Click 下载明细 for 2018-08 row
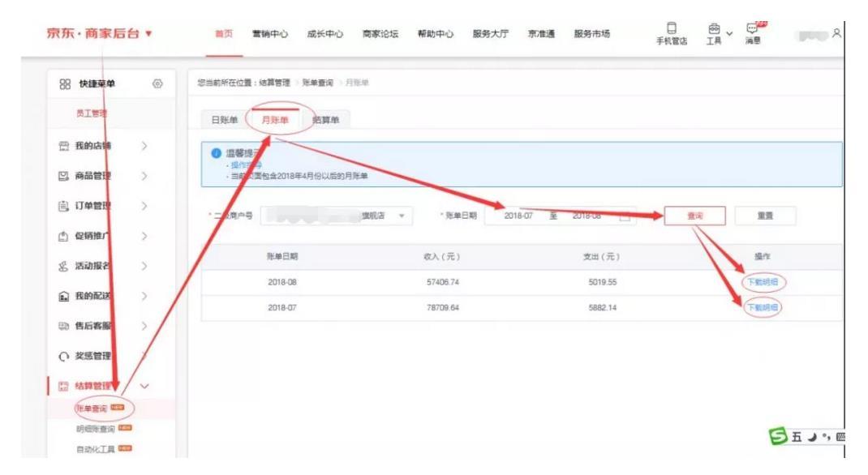868x475 pixels. (x=763, y=282)
